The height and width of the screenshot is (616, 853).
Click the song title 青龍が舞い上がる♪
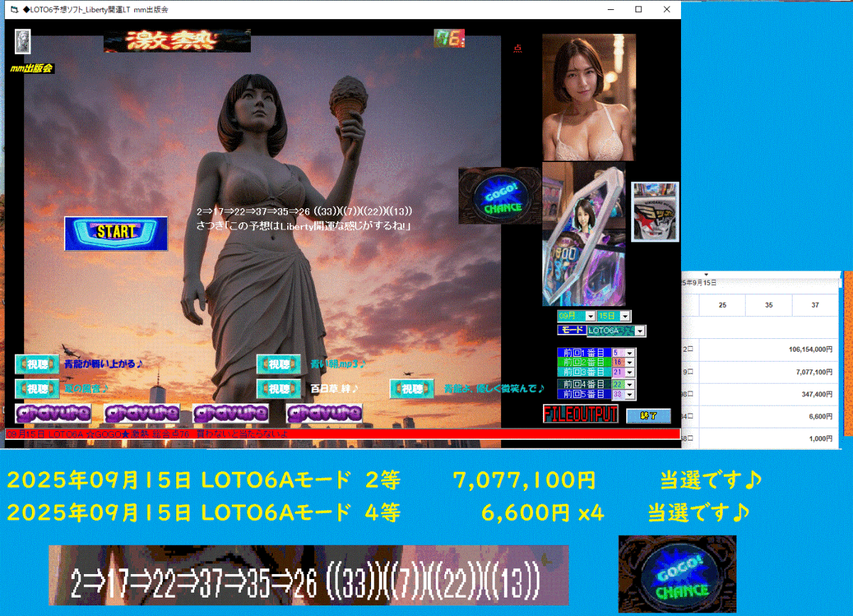[x=104, y=364]
